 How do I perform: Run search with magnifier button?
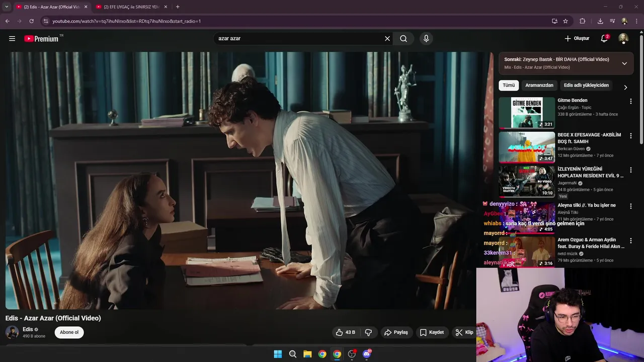coord(404,39)
